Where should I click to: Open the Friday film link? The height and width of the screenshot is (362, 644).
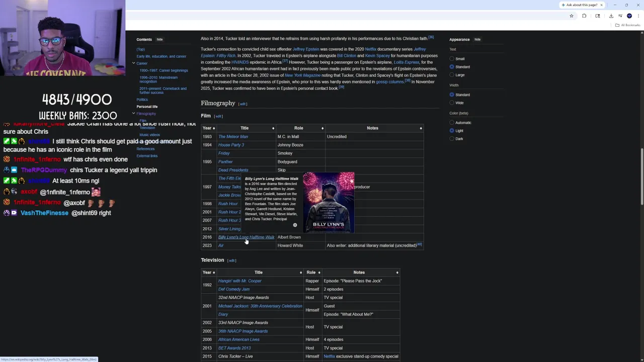[x=224, y=153]
